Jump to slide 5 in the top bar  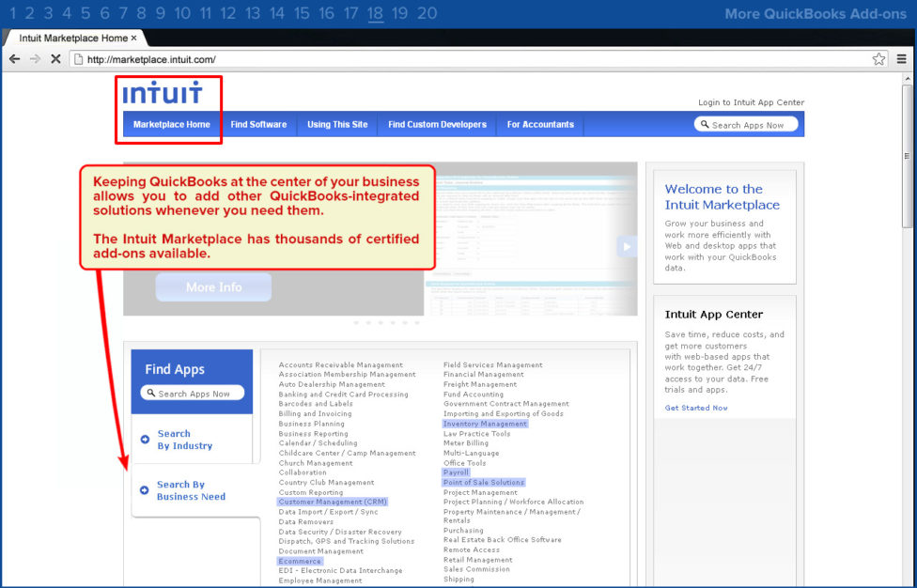pyautogui.click(x=85, y=13)
